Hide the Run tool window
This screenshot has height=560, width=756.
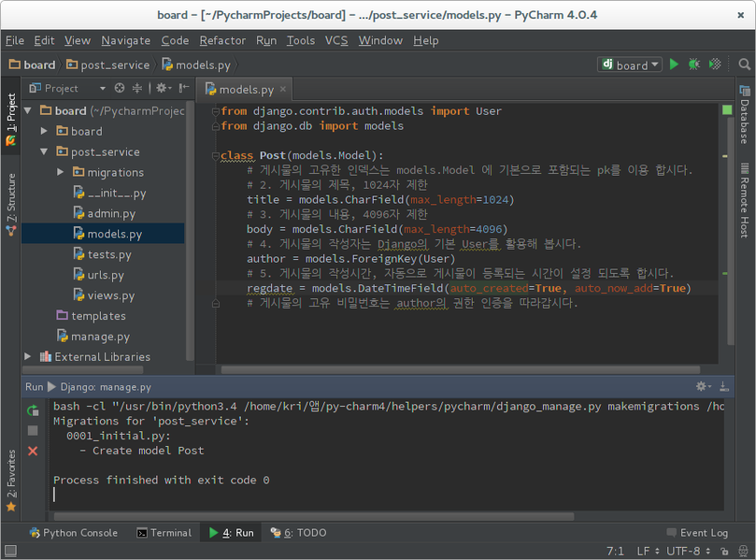[724, 386]
